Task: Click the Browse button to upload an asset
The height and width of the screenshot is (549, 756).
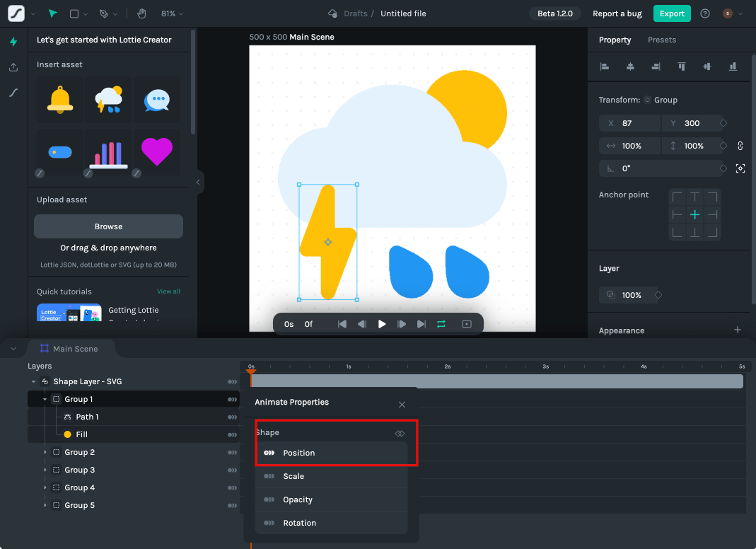Action: click(107, 226)
